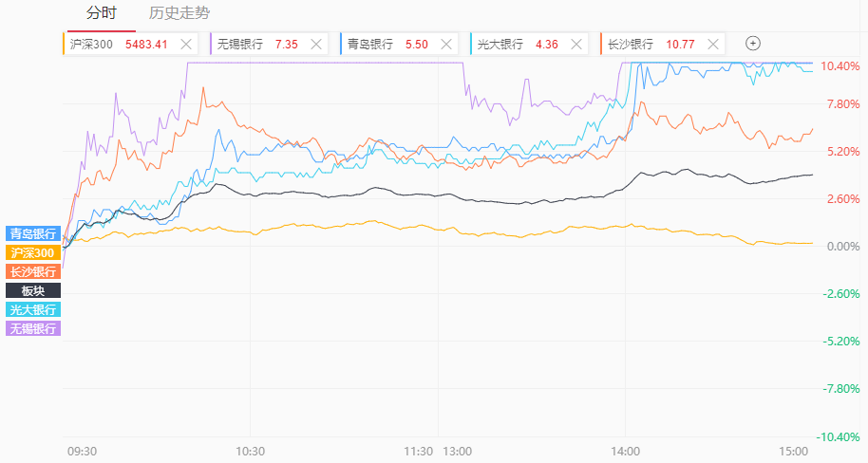Toggle the 沪深300 legend label
868x463 pixels.
pos(33,252)
